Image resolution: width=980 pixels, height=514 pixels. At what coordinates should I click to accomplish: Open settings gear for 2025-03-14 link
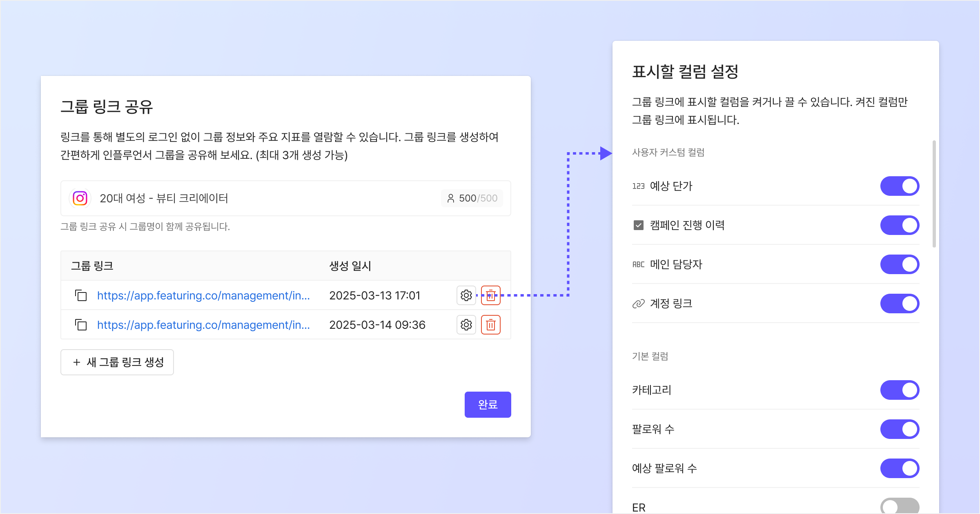coord(466,325)
